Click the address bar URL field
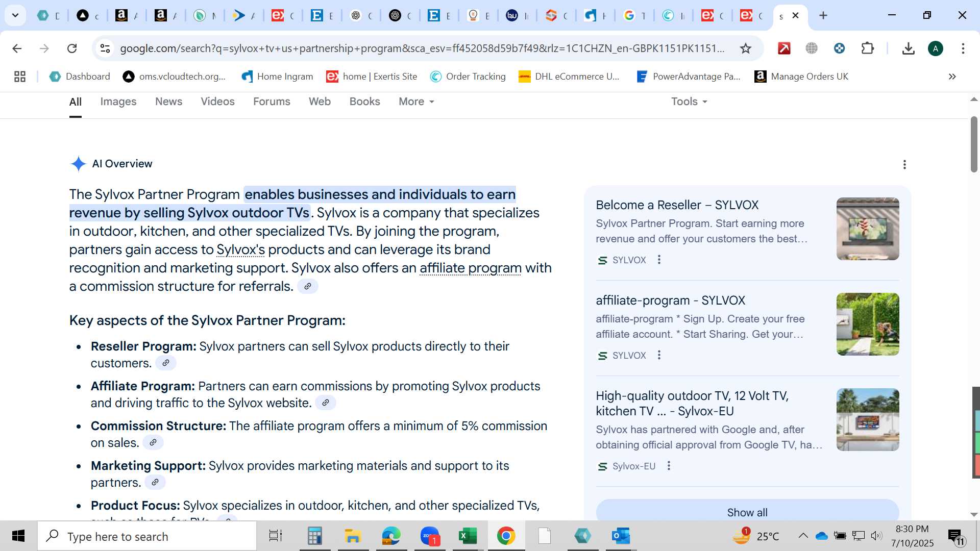The image size is (980, 551). [422, 48]
